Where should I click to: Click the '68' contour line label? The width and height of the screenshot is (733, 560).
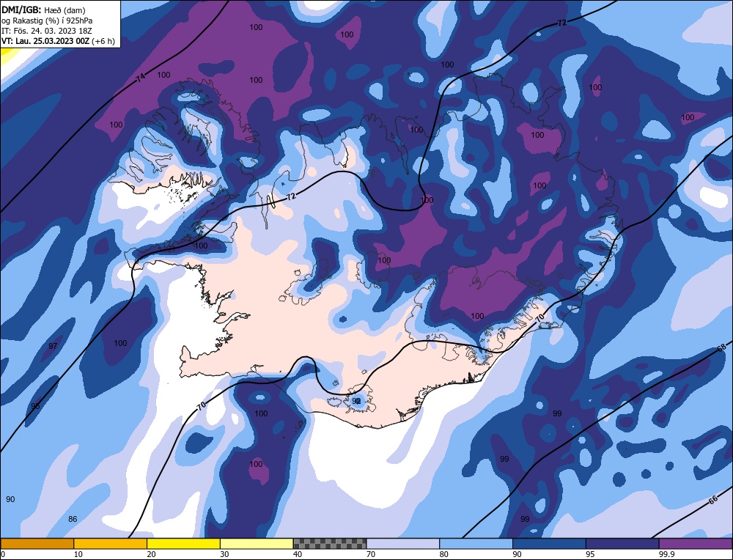tap(721, 347)
